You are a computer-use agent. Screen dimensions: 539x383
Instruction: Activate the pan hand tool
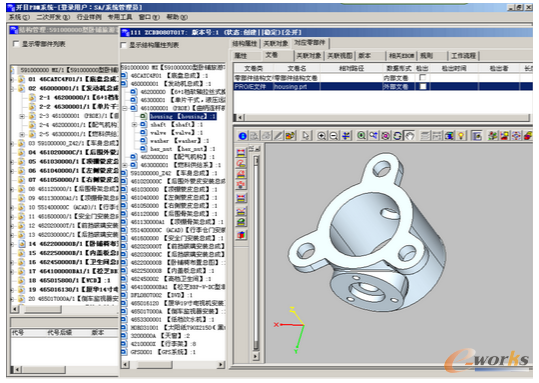click(409, 136)
